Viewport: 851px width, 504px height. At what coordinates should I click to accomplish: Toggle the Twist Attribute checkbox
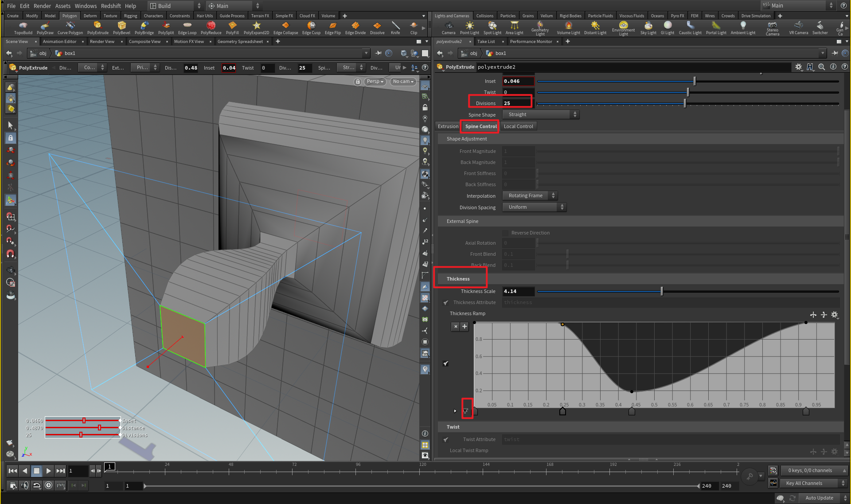click(x=446, y=439)
